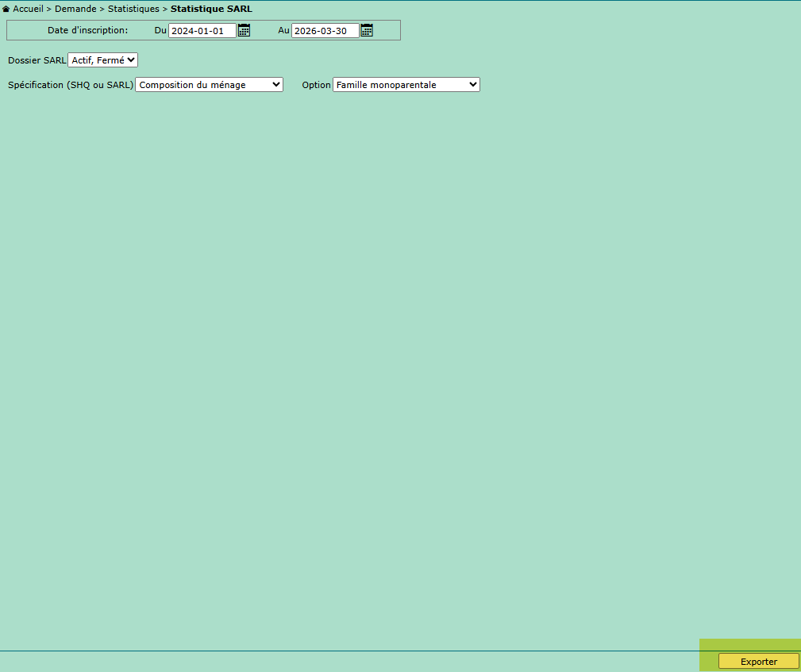
Task: Click the Date d'inscription label
Action: click(x=87, y=30)
